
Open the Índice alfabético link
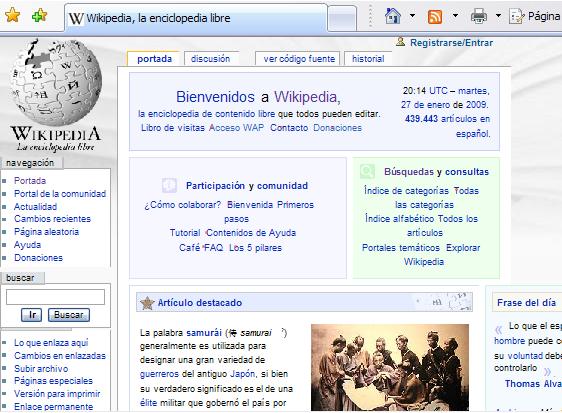399,218
